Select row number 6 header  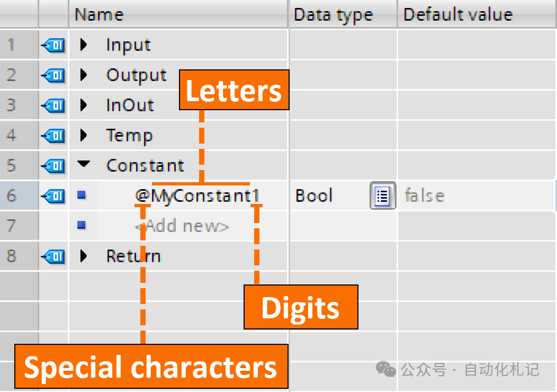(19, 195)
